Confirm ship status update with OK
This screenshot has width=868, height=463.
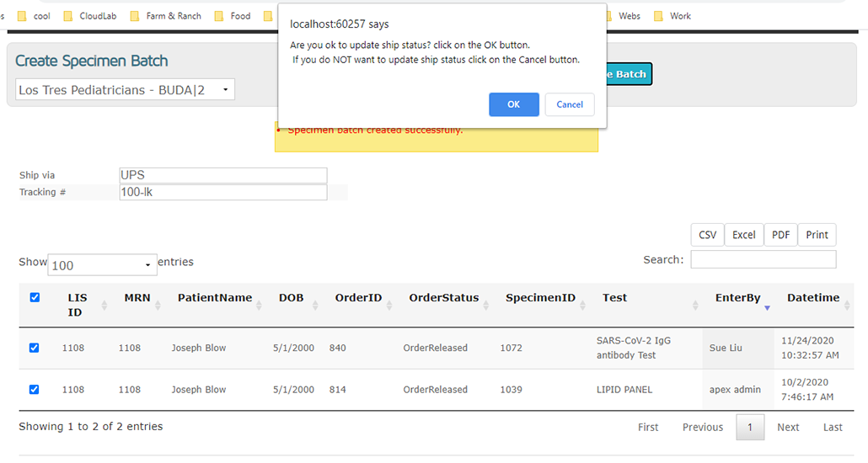[514, 104]
